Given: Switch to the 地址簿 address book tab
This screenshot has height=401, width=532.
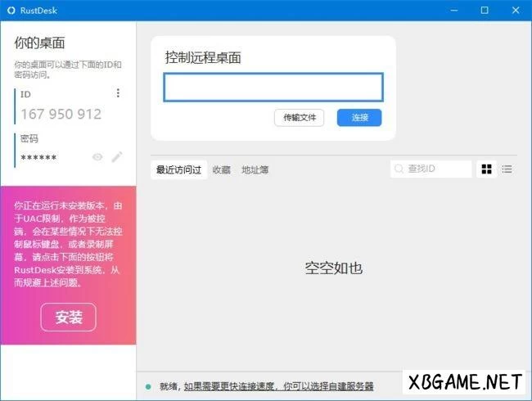Looking at the screenshot, I should point(255,170).
